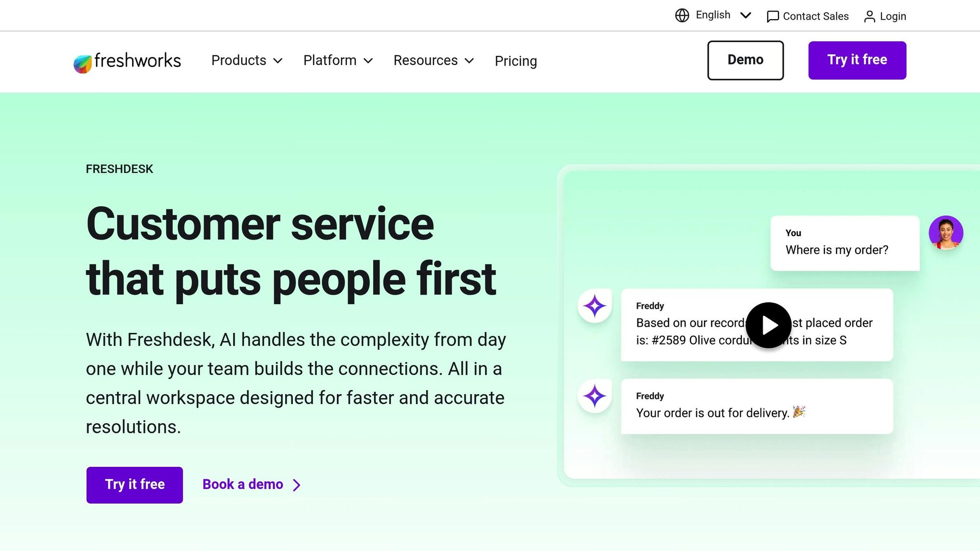This screenshot has height=551, width=980.
Task: Select Login in the top bar
Action: (892, 16)
